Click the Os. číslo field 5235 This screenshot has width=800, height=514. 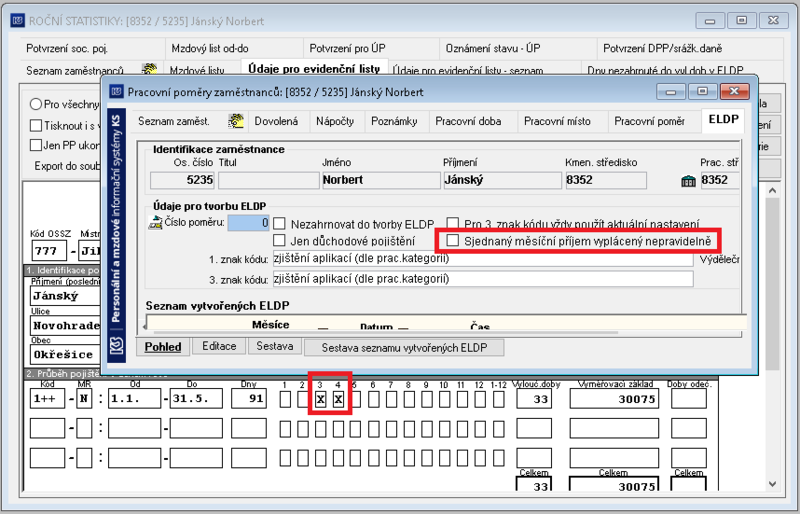coord(183,180)
